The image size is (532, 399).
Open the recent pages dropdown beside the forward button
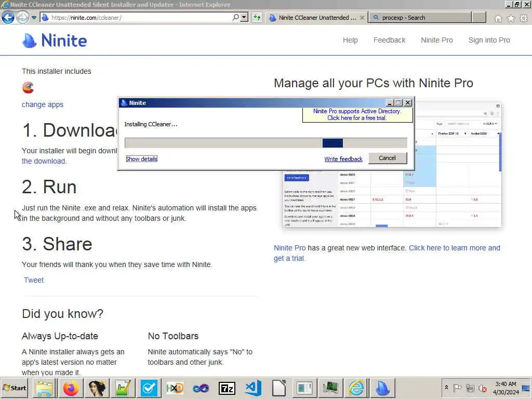pyautogui.click(x=34, y=17)
